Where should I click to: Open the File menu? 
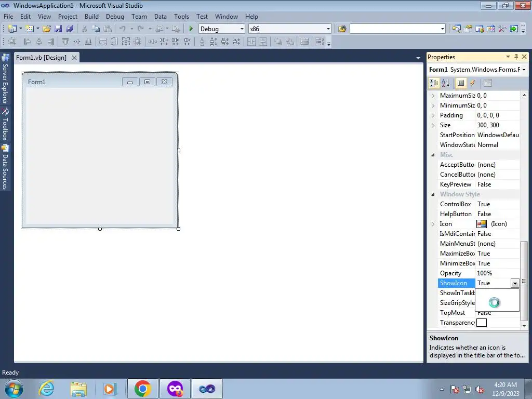8,16
